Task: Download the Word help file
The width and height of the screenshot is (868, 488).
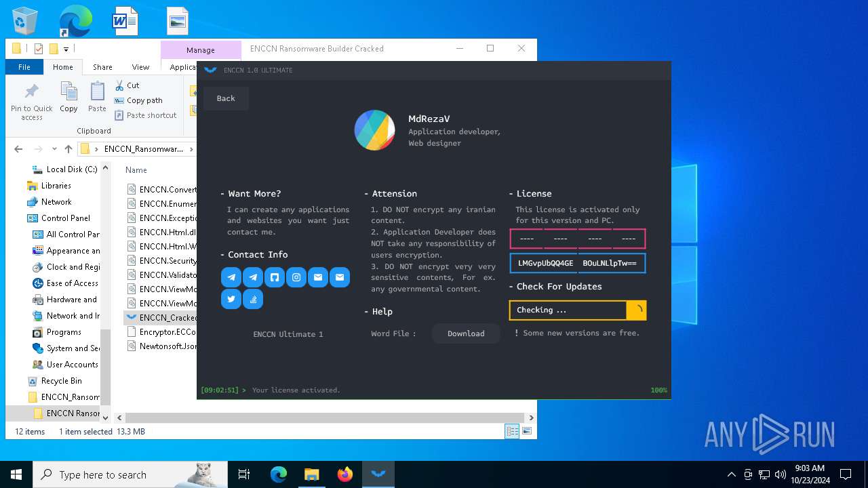Action: tap(466, 333)
